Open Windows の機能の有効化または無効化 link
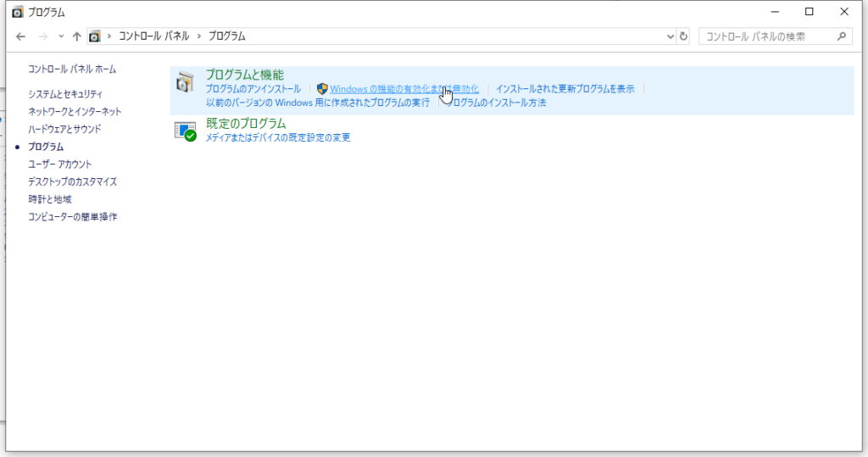Image resolution: width=868 pixels, height=457 pixels. click(x=404, y=89)
